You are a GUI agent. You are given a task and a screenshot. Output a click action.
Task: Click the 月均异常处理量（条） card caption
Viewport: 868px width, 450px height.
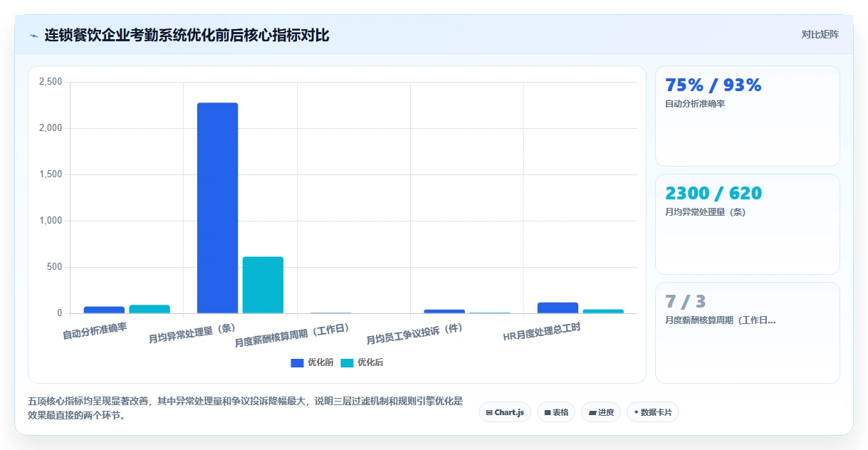click(x=705, y=212)
